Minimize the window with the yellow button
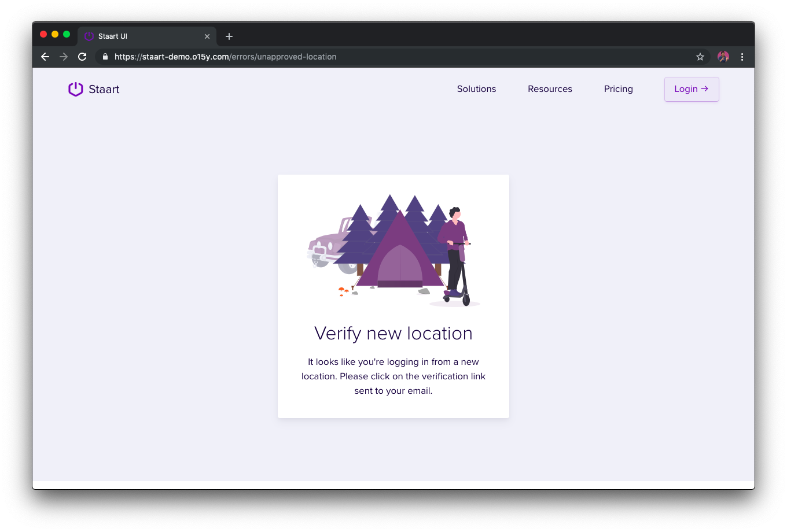The image size is (787, 532). [55, 35]
